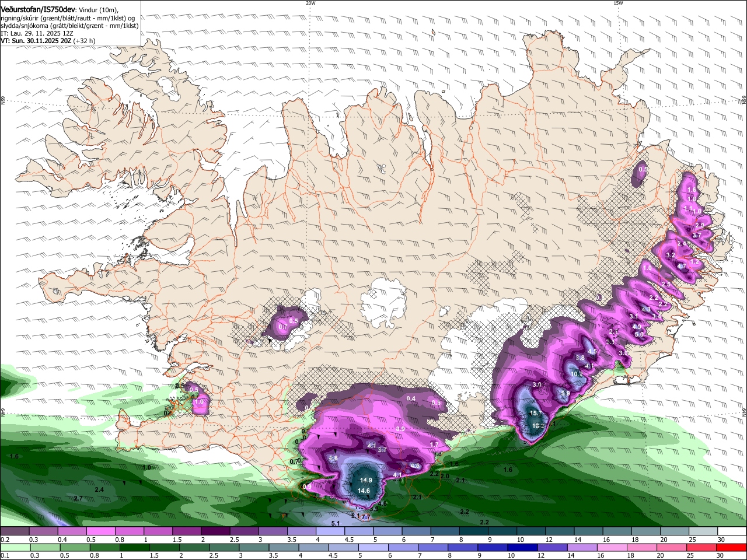Viewport: 747px width, 560px height.
Task: Click the 3.2 value on the map
Action: [x=671, y=256]
